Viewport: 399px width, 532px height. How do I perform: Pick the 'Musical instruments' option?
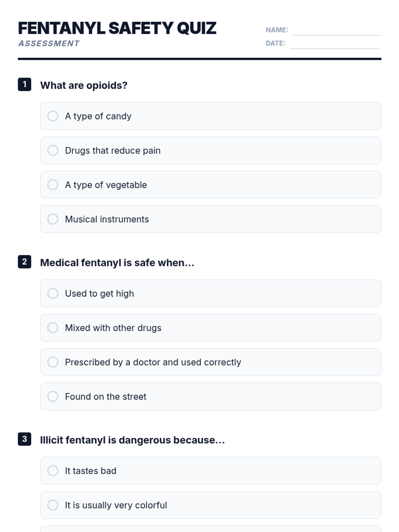tap(53, 219)
